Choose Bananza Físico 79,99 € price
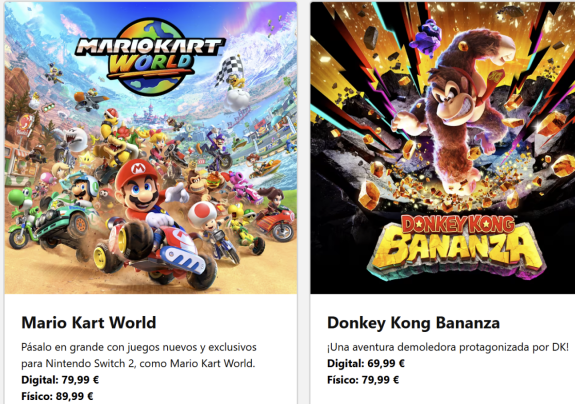This screenshot has height=404, width=575. click(x=363, y=380)
